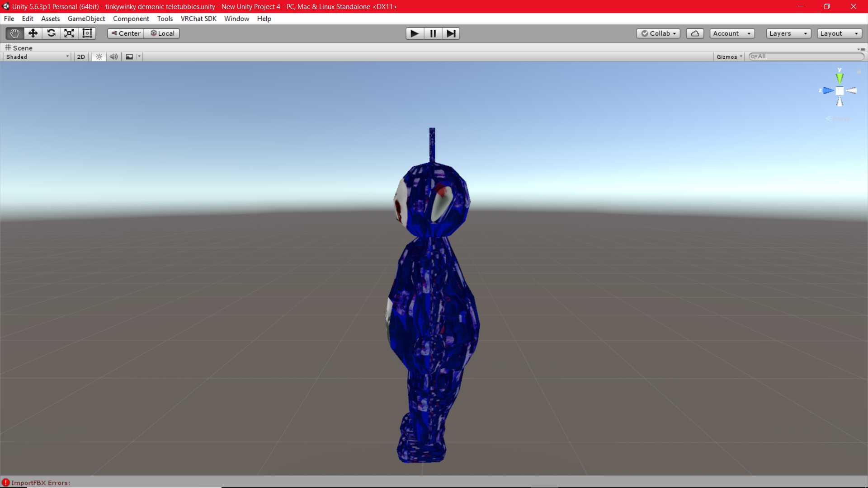Toggle scene lighting on or off
This screenshot has width=868, height=488.
(x=99, y=57)
